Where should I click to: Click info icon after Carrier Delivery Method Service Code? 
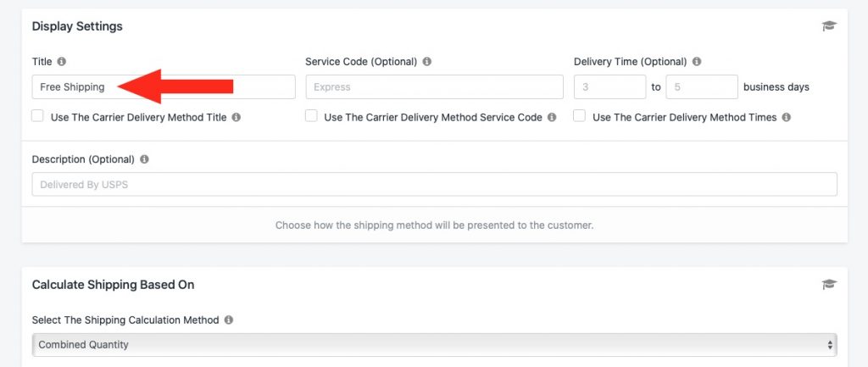(x=552, y=117)
